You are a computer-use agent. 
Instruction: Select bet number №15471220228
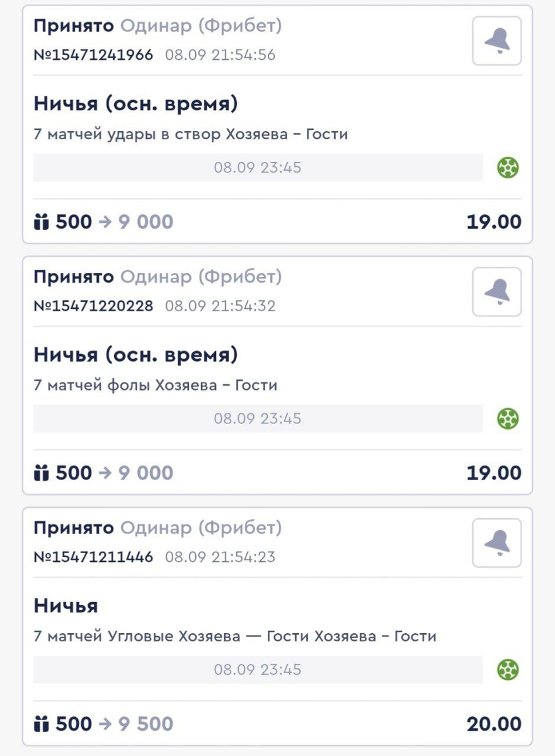click(x=93, y=306)
